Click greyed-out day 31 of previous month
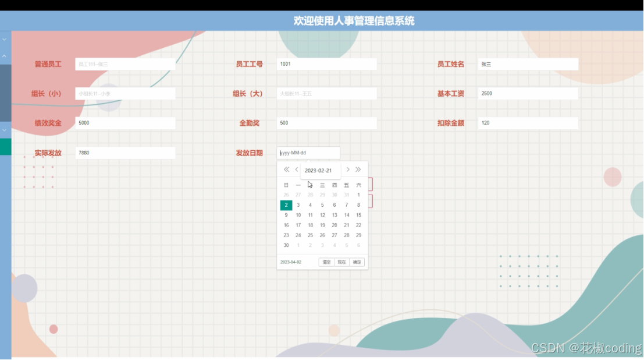This screenshot has width=644, height=360. point(347,195)
